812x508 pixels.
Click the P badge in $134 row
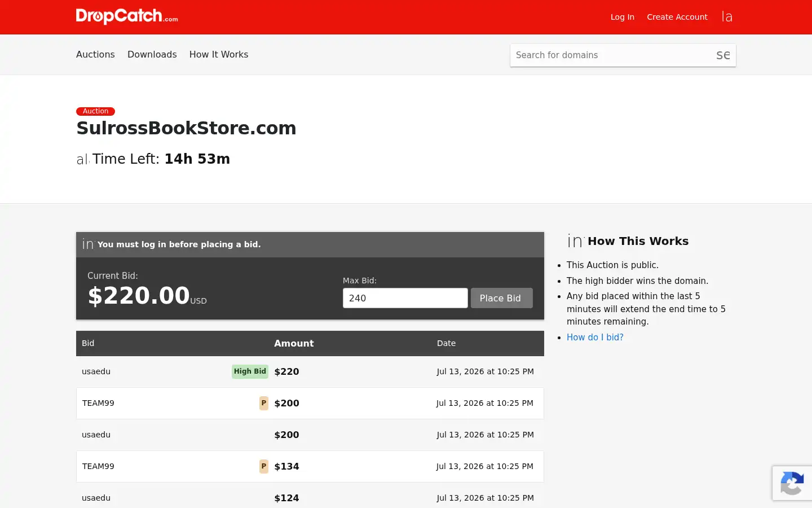click(x=263, y=466)
